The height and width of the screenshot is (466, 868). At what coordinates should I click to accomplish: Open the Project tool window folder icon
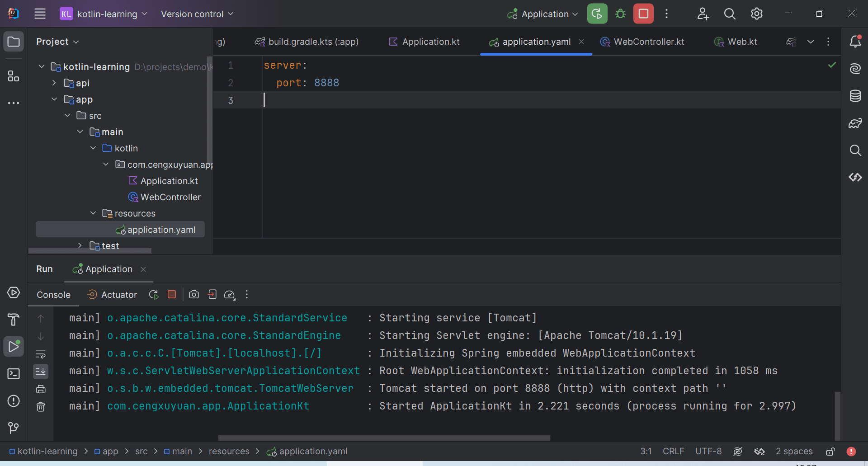click(14, 42)
